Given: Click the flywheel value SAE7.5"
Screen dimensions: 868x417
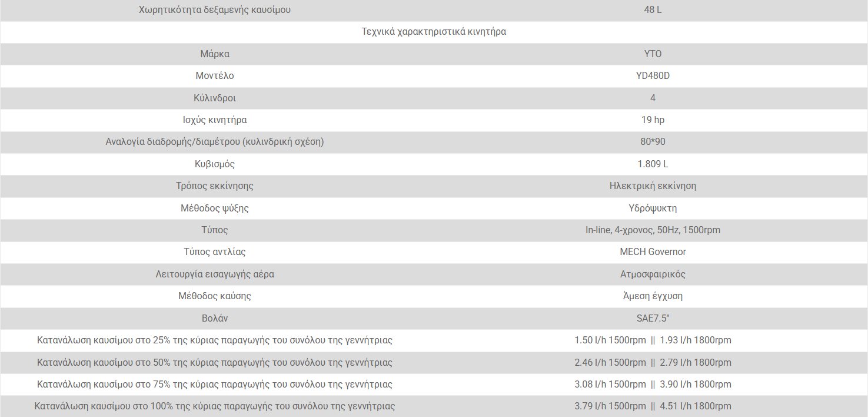Looking at the screenshot, I should [653, 319].
